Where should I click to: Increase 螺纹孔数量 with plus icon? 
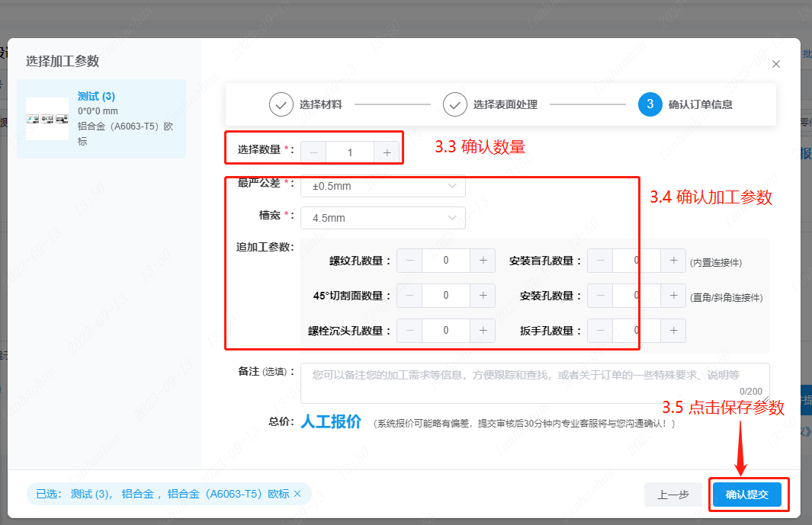point(483,261)
